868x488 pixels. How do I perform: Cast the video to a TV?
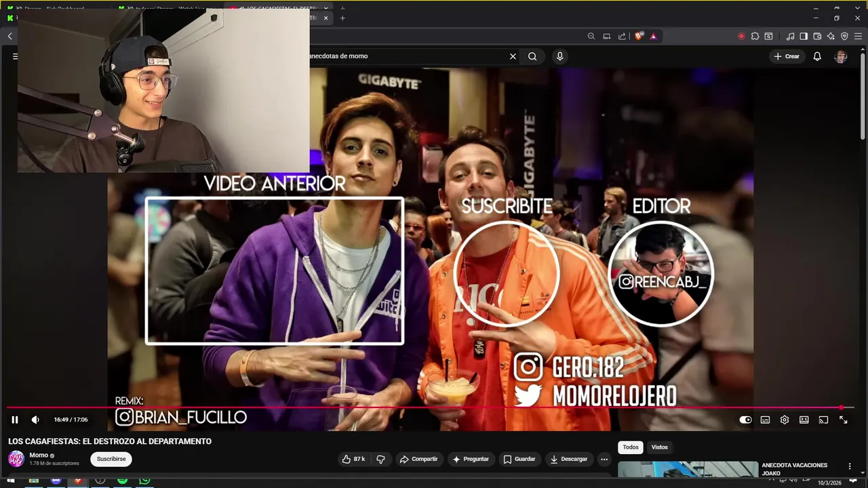[x=823, y=420]
